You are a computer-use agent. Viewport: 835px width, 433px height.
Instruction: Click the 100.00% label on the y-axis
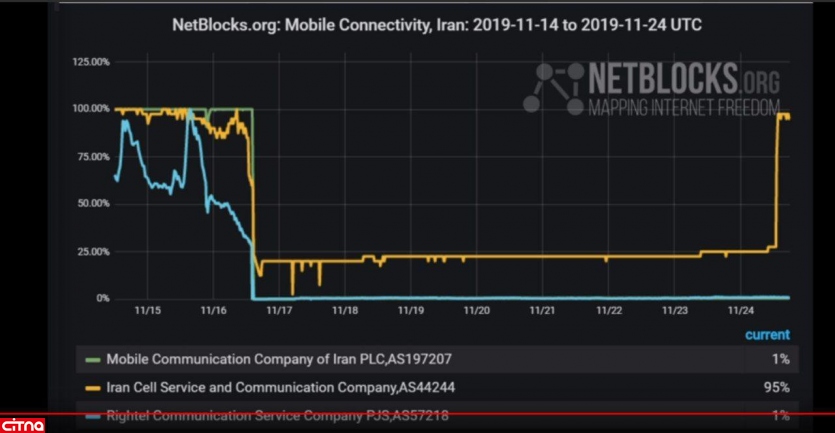coord(91,109)
